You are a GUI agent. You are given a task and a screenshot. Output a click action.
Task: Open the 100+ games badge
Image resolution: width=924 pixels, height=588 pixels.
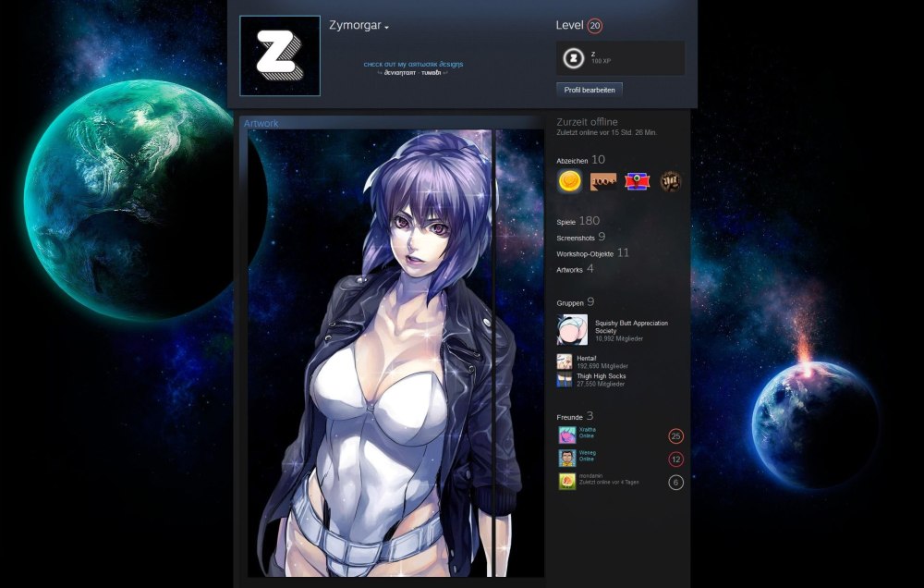pyautogui.click(x=603, y=181)
